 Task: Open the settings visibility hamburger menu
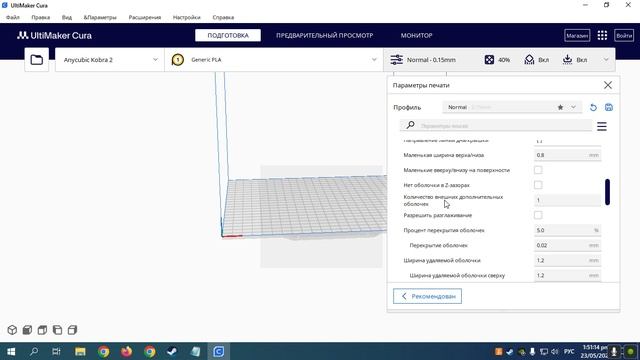(x=602, y=126)
